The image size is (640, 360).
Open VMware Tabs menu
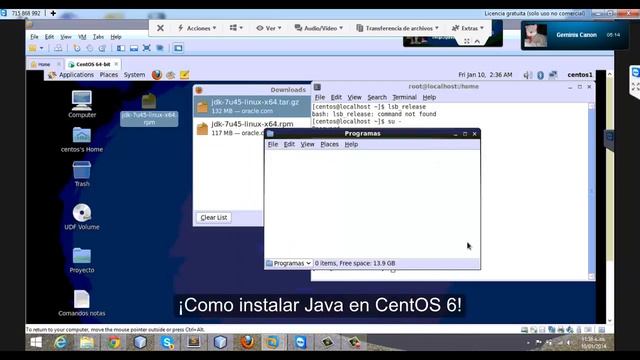point(98,37)
